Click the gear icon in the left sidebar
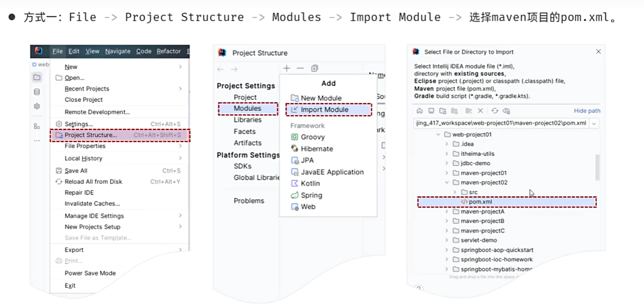This screenshot has height=306, width=644. point(37,106)
